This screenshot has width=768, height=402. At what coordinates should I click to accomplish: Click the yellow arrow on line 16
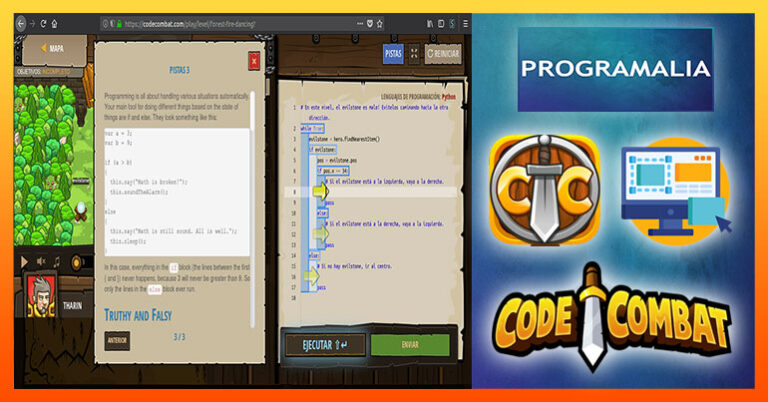coord(312,277)
